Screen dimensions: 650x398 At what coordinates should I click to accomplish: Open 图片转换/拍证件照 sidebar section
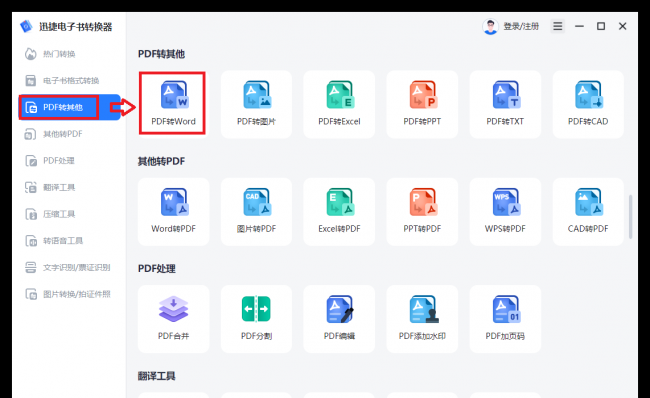coord(69,294)
